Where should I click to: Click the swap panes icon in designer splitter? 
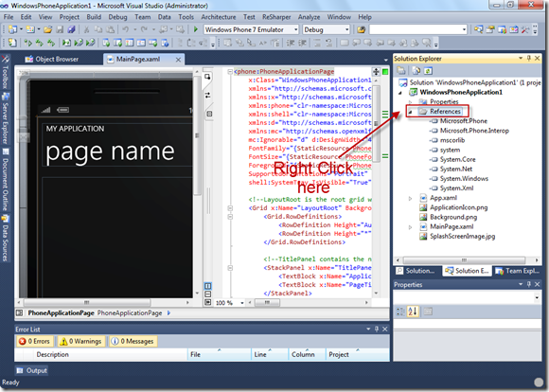click(207, 95)
